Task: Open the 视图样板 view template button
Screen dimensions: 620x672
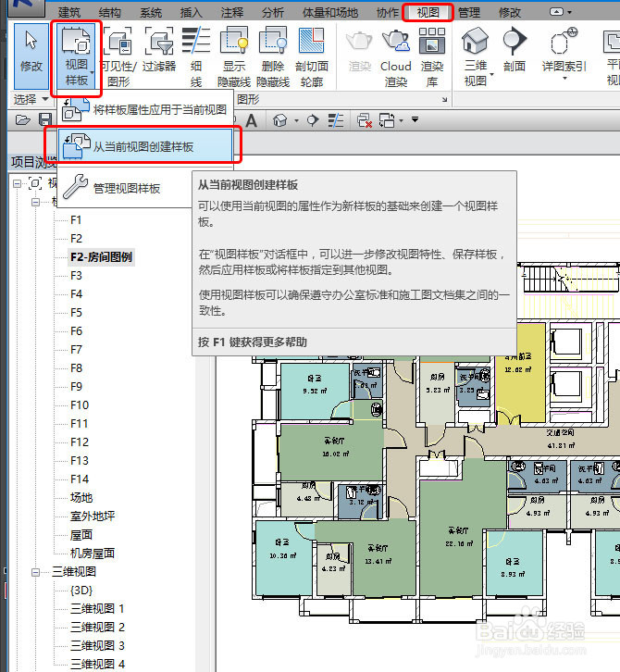Action: point(76,56)
